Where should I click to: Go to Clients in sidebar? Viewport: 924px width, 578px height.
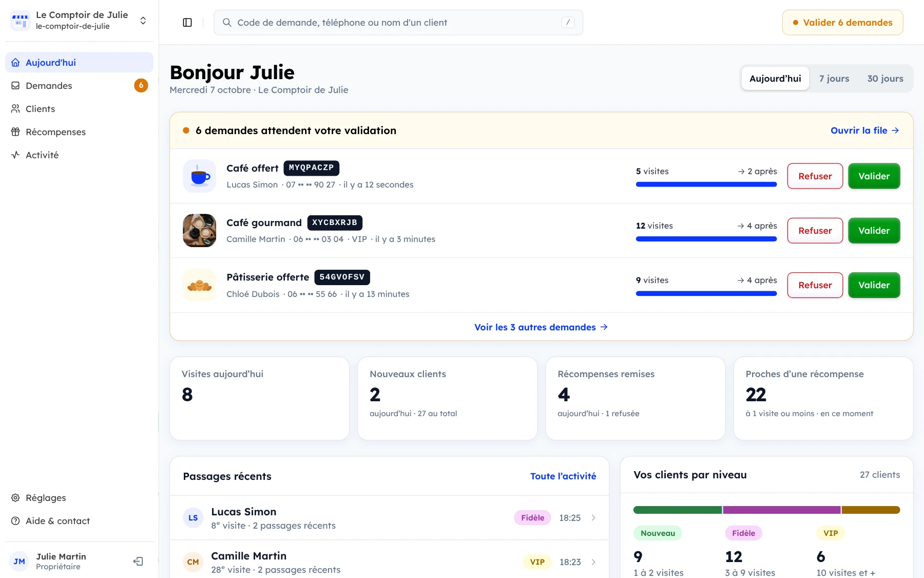click(80, 109)
